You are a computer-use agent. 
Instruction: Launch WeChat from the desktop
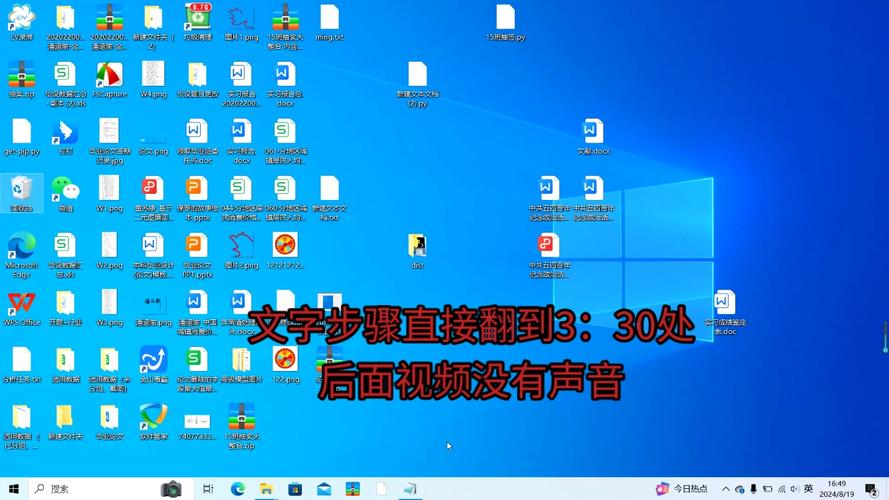click(x=65, y=194)
